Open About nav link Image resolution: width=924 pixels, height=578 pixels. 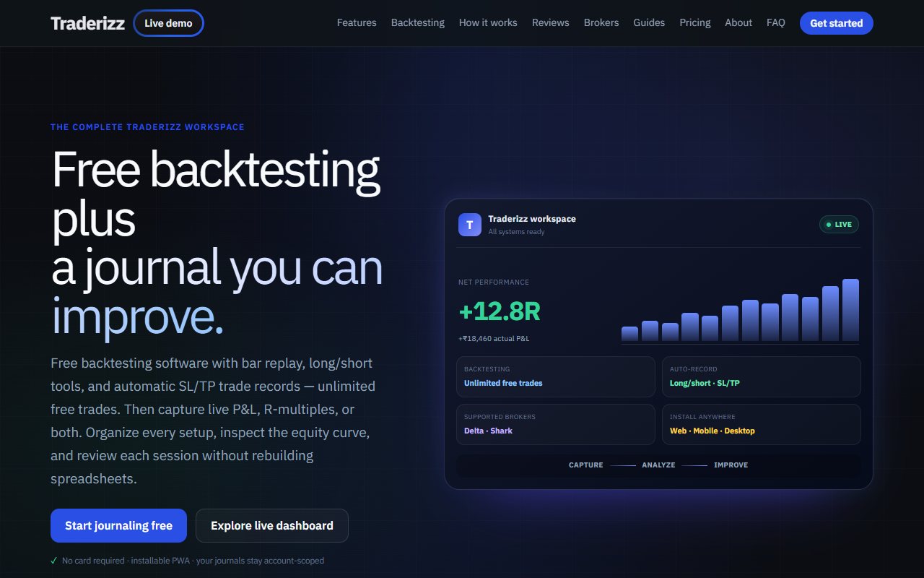[x=738, y=23]
